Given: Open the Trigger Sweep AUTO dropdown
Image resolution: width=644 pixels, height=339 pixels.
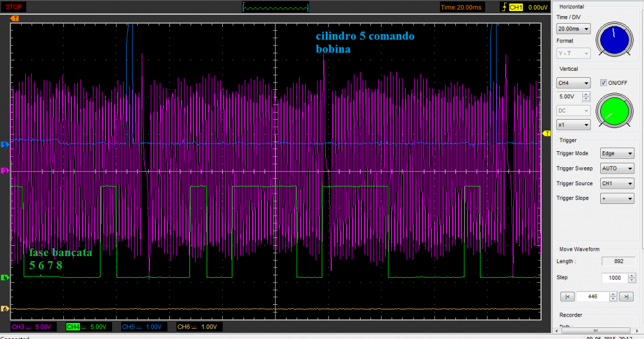Looking at the screenshot, I should tap(616, 169).
